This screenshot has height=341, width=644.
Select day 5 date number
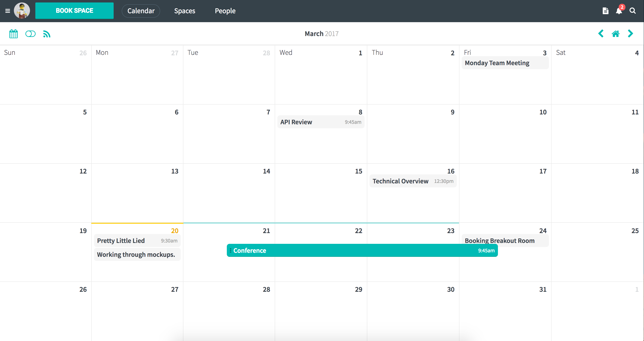pos(85,112)
